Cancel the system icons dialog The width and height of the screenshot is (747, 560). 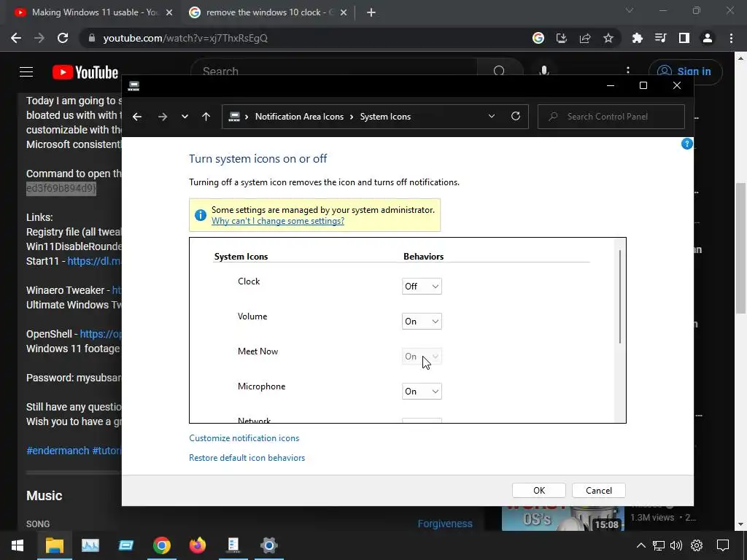pyautogui.click(x=599, y=491)
